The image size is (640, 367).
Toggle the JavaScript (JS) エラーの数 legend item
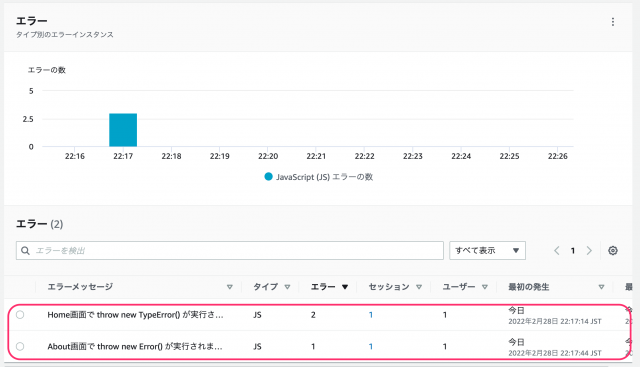point(319,177)
